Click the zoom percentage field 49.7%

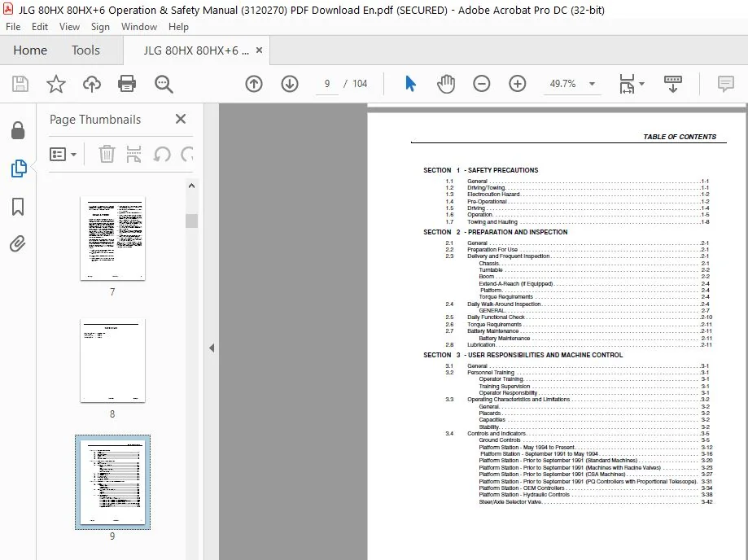(563, 84)
